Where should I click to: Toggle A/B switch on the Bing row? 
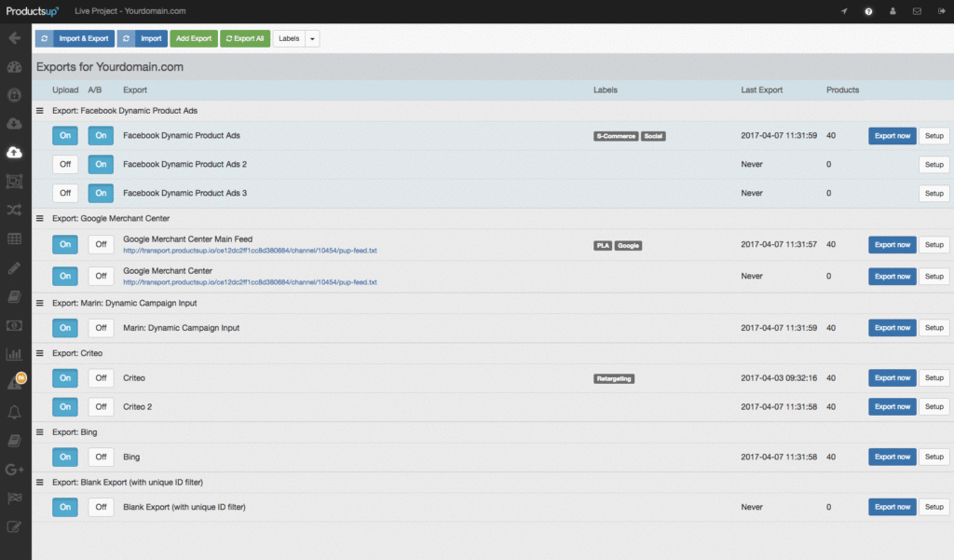click(101, 458)
